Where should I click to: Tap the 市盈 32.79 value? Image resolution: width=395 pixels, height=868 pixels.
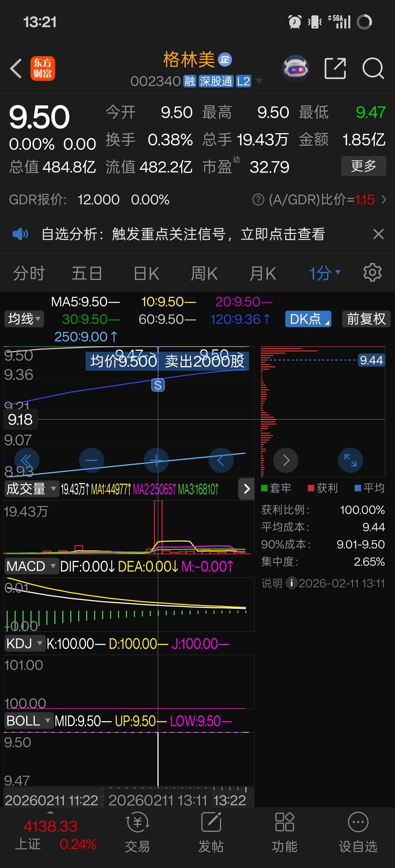(270, 167)
